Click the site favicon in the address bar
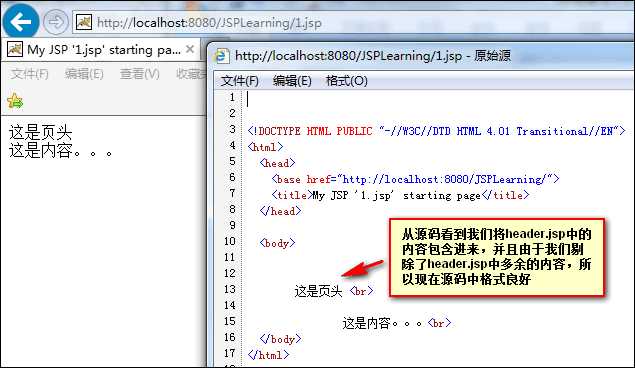Image resolution: width=635 pixels, height=368 pixels. pos(84,22)
